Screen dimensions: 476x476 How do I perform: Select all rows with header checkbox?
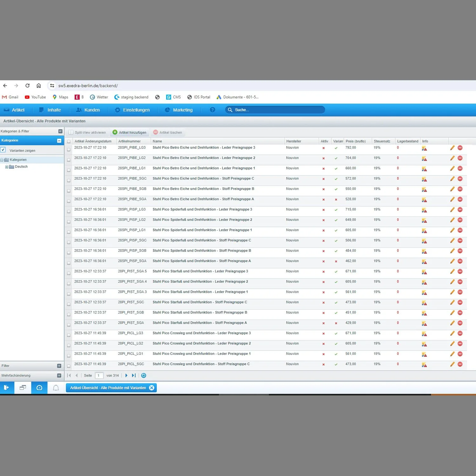(68, 141)
